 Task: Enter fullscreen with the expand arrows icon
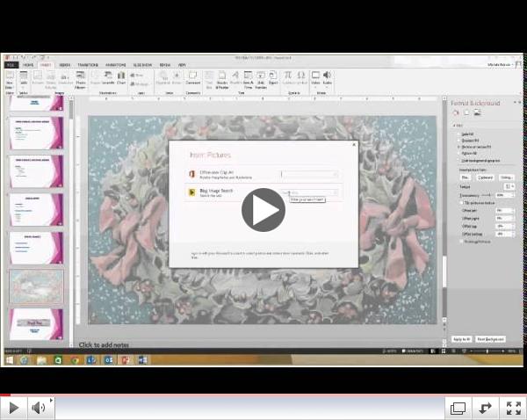click(513, 409)
